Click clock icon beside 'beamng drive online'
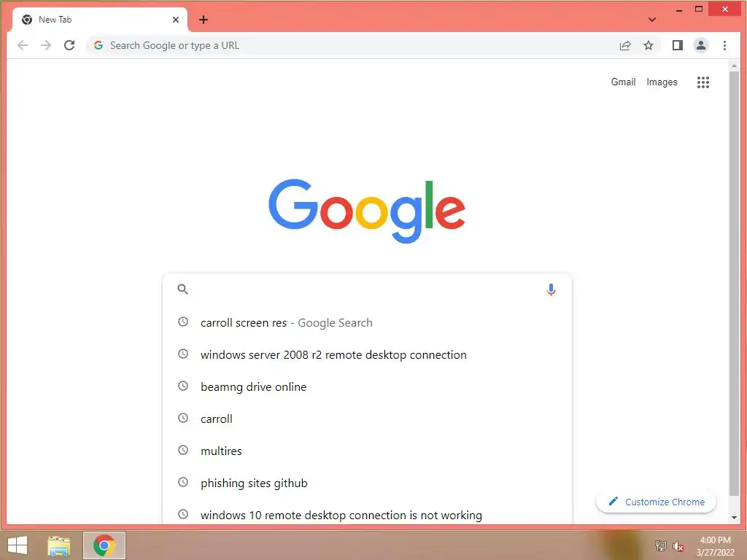This screenshot has width=747, height=560. click(x=183, y=386)
